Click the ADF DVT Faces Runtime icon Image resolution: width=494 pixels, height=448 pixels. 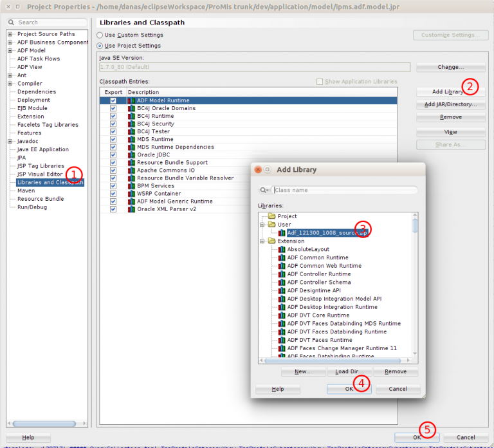tap(282, 340)
